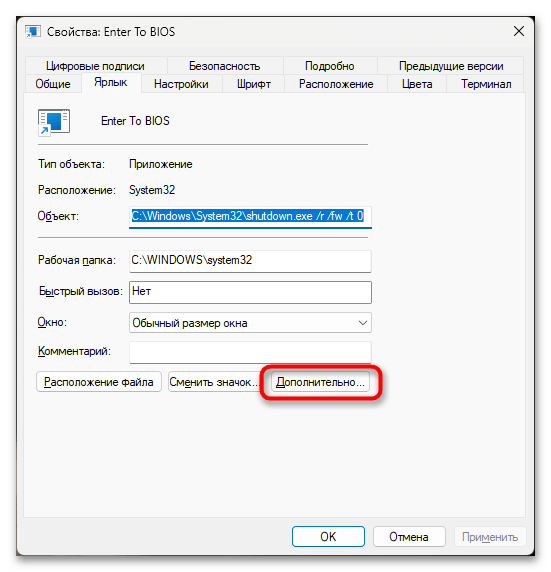Select the Ярлык tab
Image resolution: width=551 pixels, height=572 pixels.
point(111,82)
